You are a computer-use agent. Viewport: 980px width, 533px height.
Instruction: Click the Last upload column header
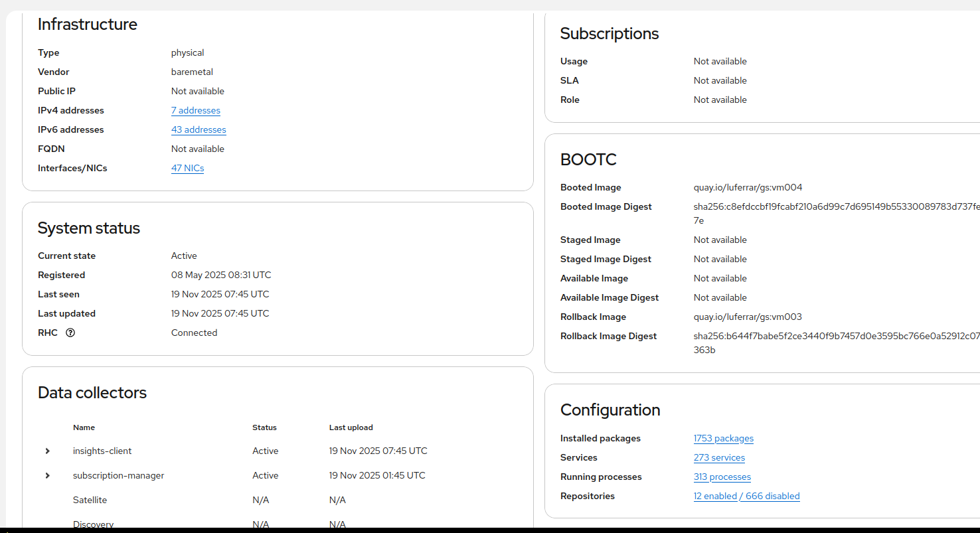351,427
